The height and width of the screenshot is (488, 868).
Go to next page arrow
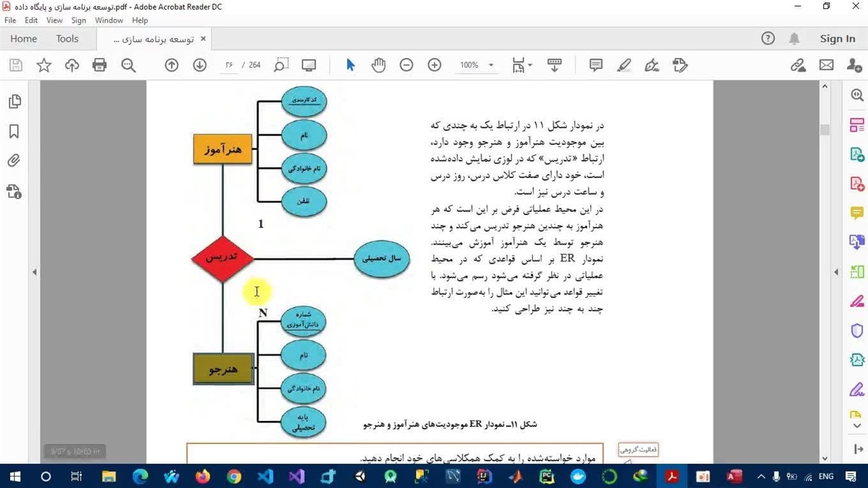pyautogui.click(x=199, y=65)
